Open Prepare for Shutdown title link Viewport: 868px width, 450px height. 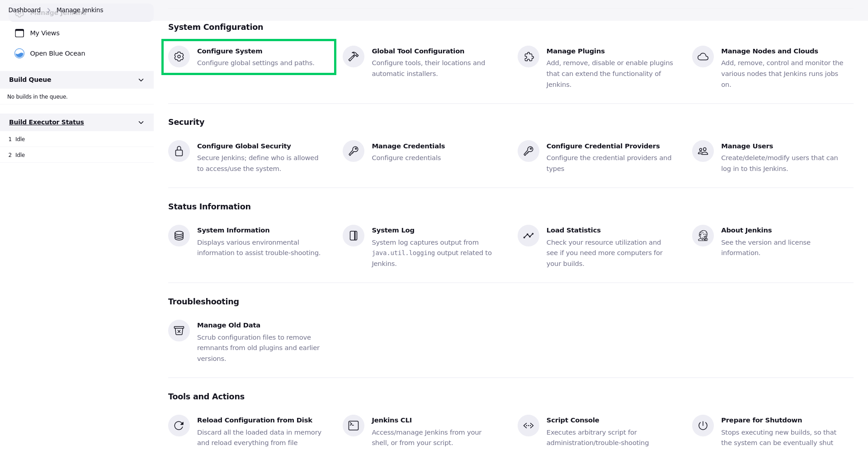762,420
